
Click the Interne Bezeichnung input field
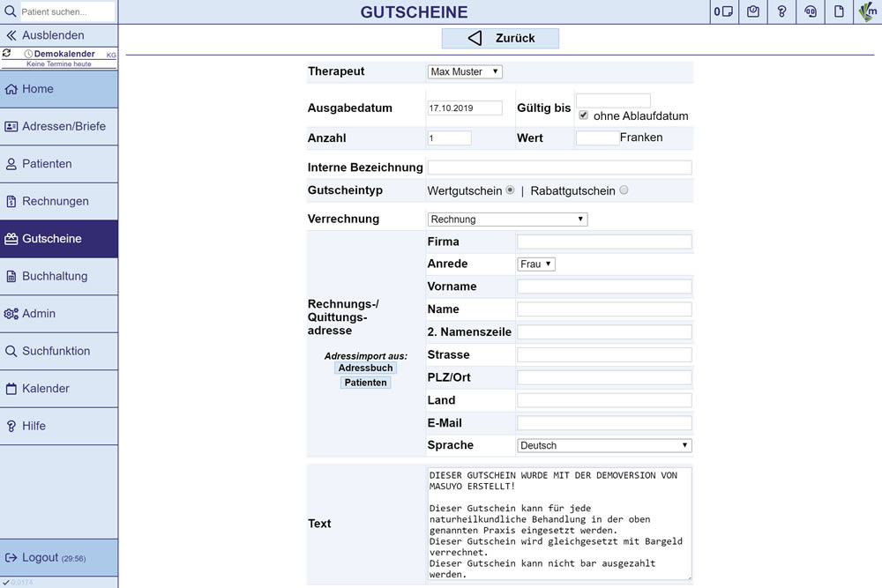559,167
